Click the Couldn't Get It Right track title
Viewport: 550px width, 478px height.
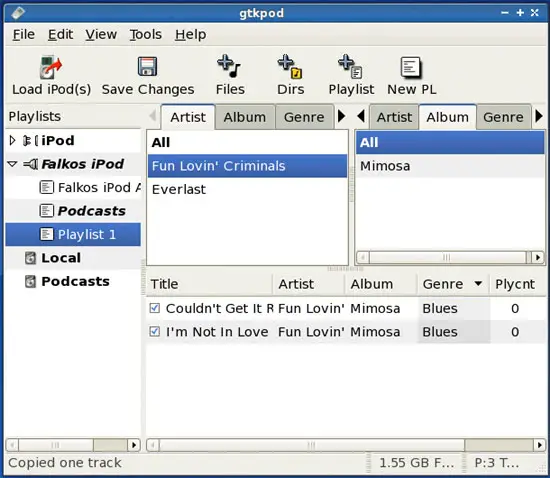point(219,309)
